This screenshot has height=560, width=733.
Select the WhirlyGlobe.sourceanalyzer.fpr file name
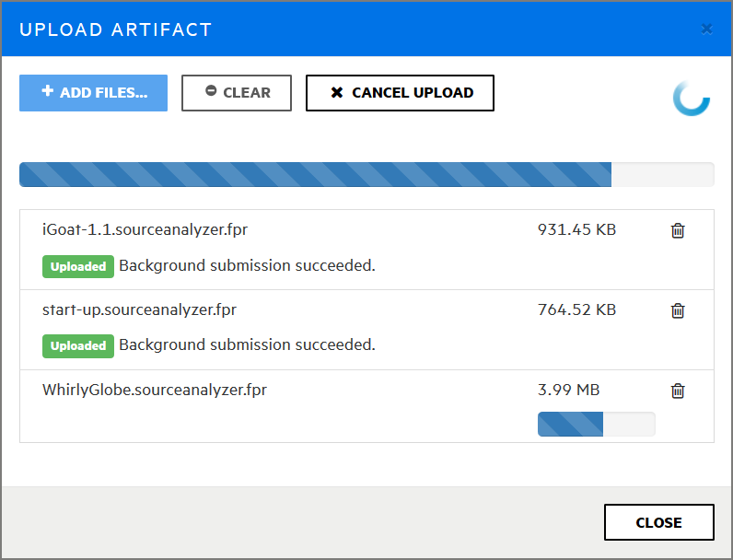(155, 390)
